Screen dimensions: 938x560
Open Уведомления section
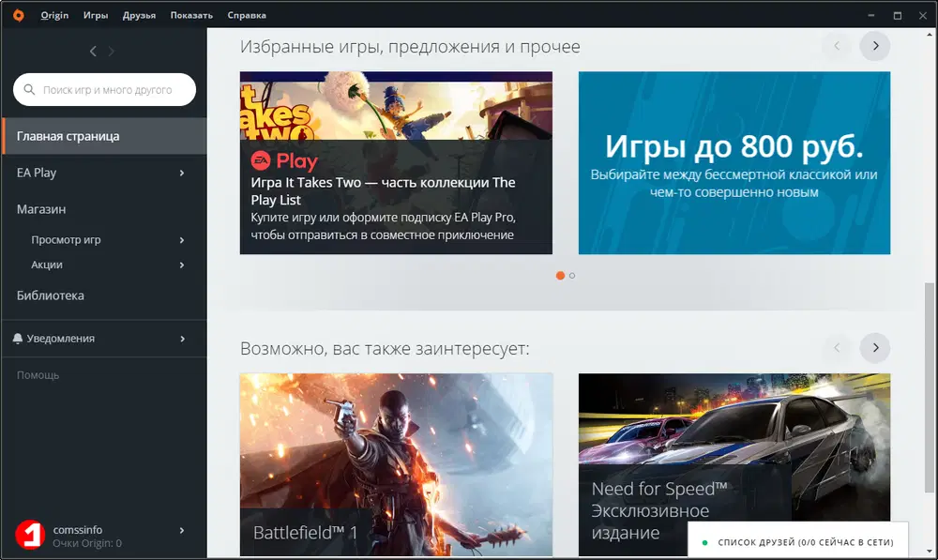click(x=60, y=339)
